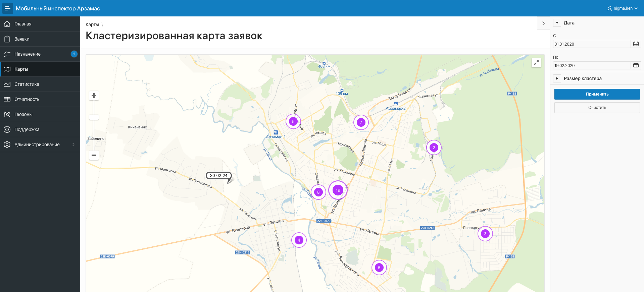The height and width of the screenshot is (292, 644).
Task: Open the cluster marker with 8
Action: [x=318, y=192]
